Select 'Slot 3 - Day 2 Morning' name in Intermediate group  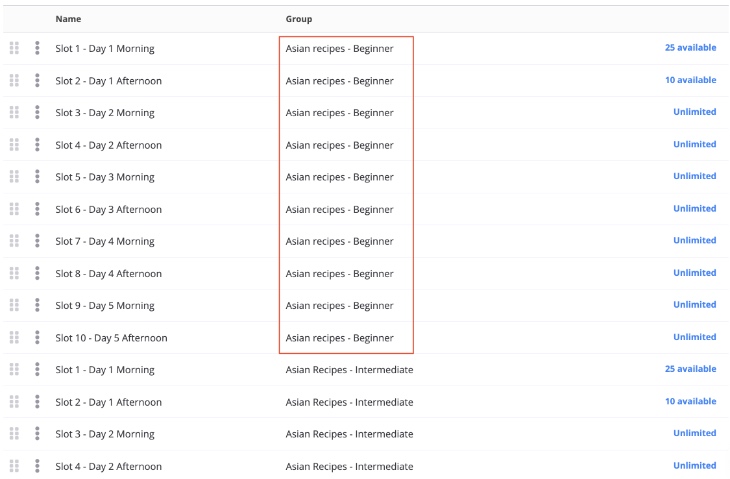click(x=105, y=434)
